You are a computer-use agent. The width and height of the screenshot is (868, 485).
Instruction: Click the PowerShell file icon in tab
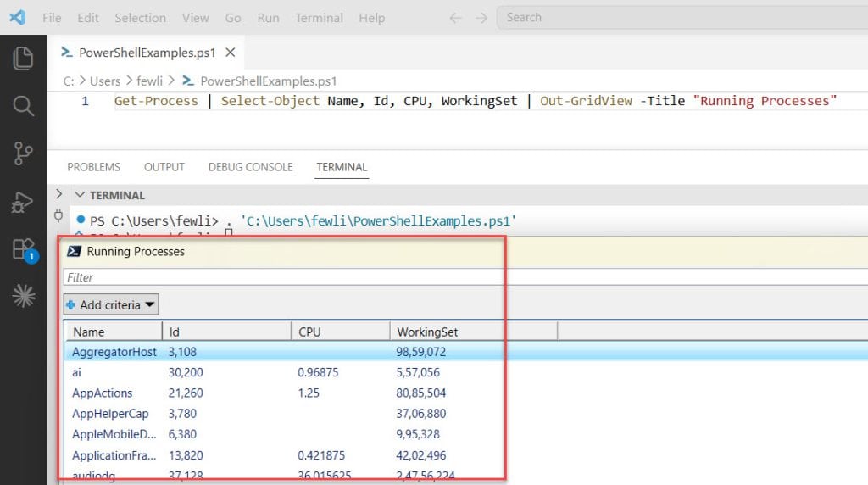click(67, 52)
